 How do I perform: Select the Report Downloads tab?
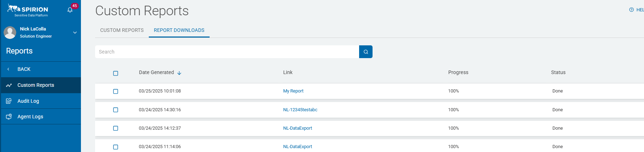[x=179, y=30]
